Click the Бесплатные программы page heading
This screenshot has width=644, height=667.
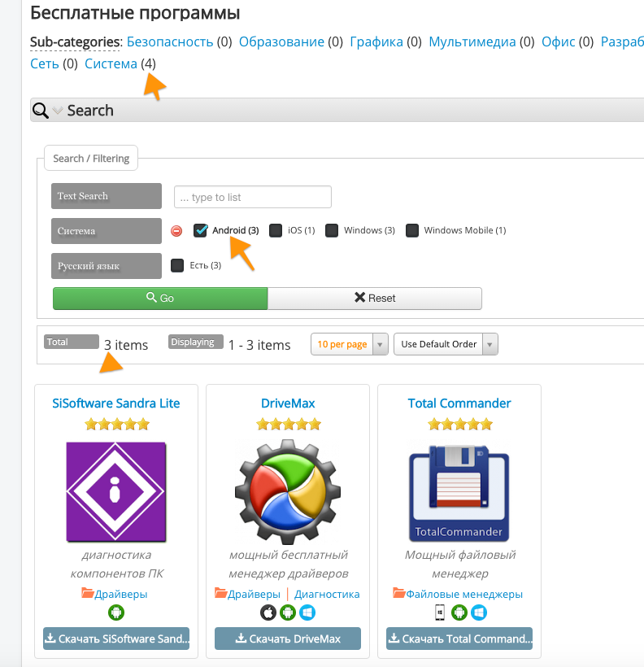point(135,13)
